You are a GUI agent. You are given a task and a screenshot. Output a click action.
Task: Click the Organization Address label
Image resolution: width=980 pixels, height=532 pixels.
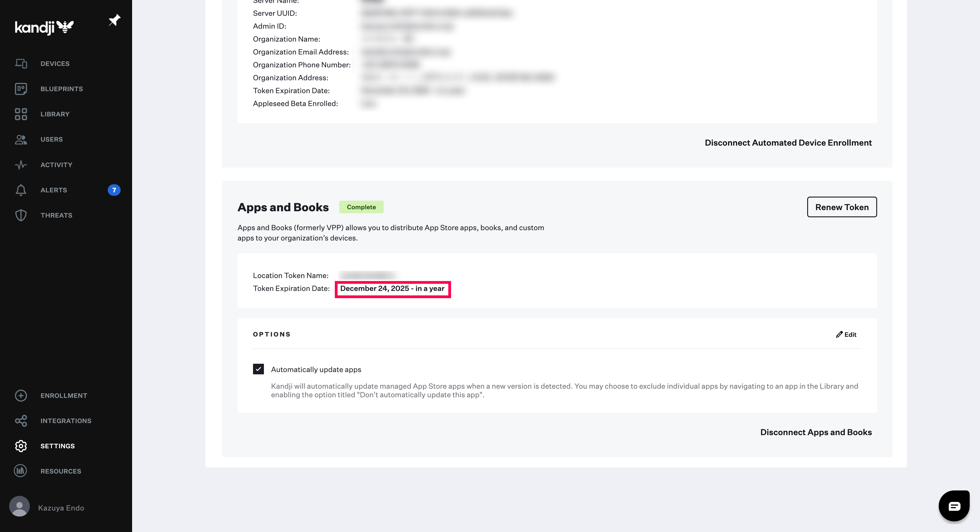point(291,78)
